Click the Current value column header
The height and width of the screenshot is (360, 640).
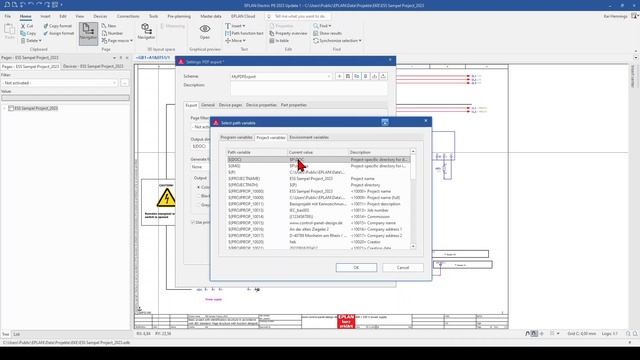point(318,152)
